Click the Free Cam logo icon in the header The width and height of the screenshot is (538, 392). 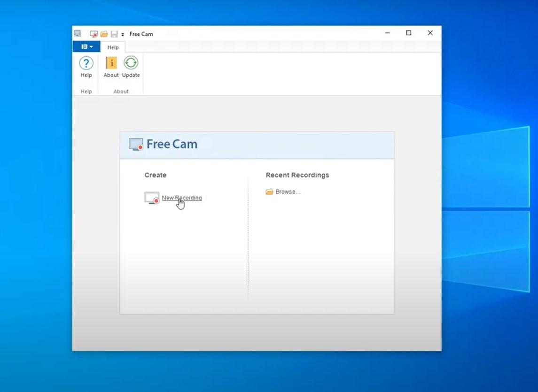[136, 144]
